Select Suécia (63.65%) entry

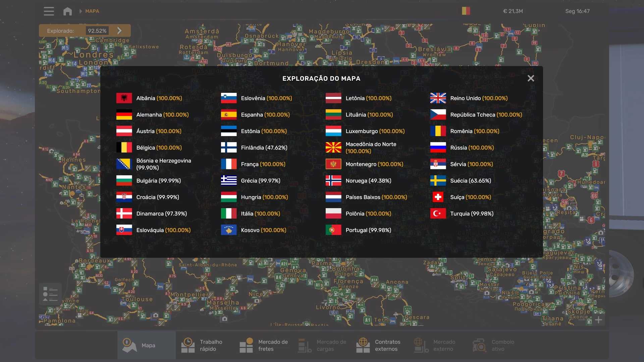[x=470, y=181]
